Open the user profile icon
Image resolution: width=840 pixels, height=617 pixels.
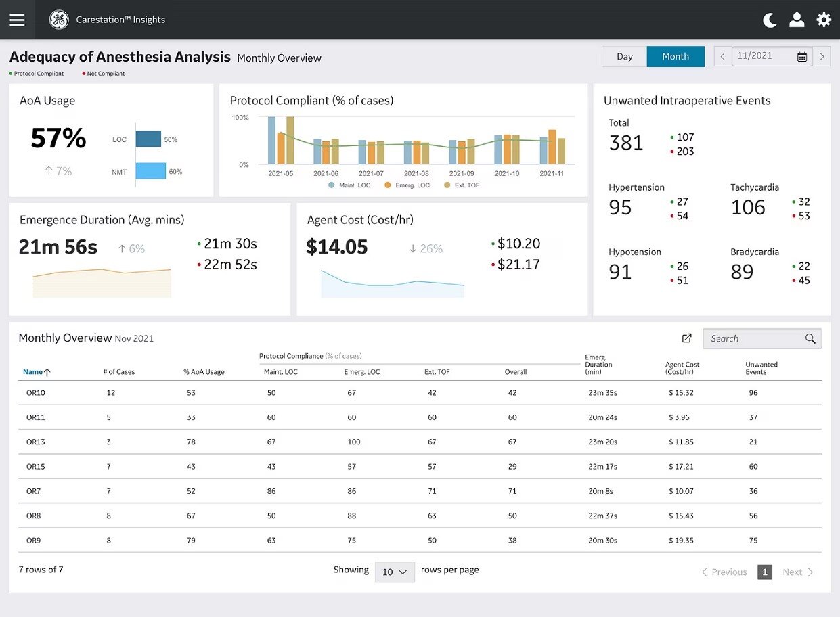(x=797, y=20)
